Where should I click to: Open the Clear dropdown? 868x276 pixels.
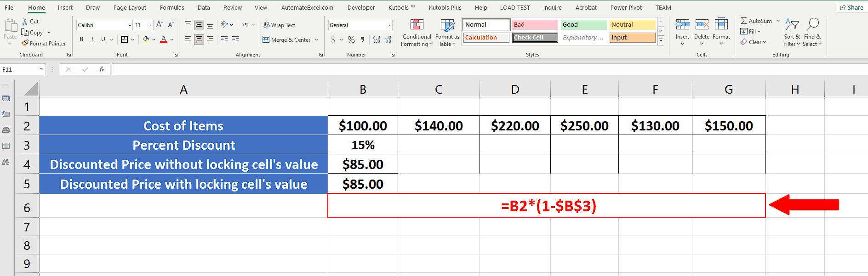point(753,42)
